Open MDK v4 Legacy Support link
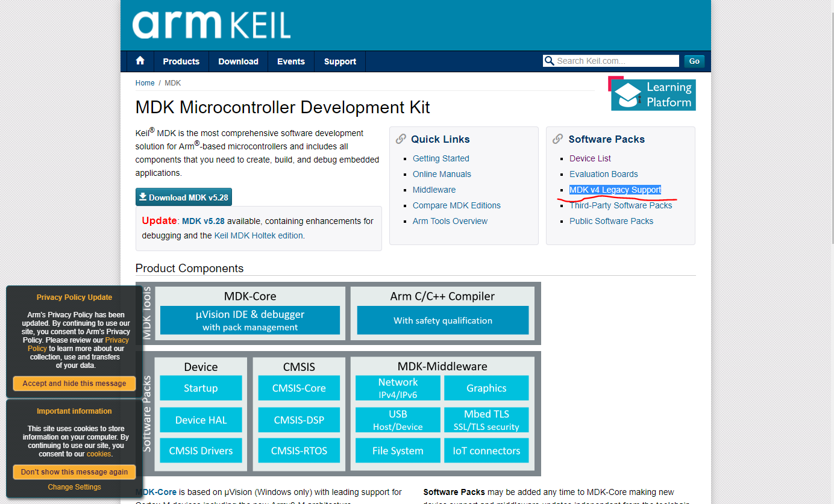834x504 pixels. coord(615,190)
